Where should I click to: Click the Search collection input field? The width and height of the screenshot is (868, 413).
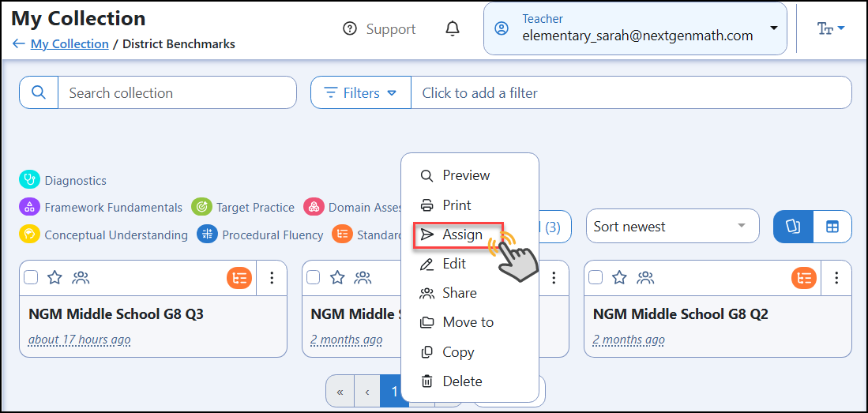pyautogui.click(x=177, y=92)
